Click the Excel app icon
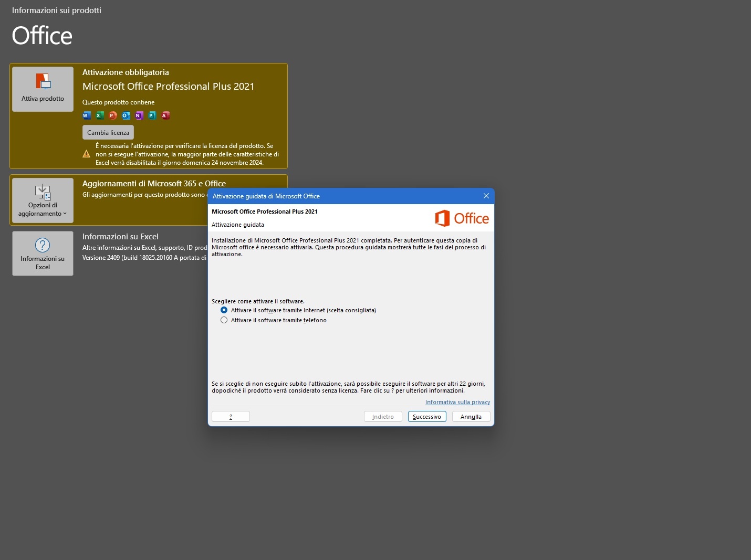The height and width of the screenshot is (560, 751). pyautogui.click(x=100, y=115)
